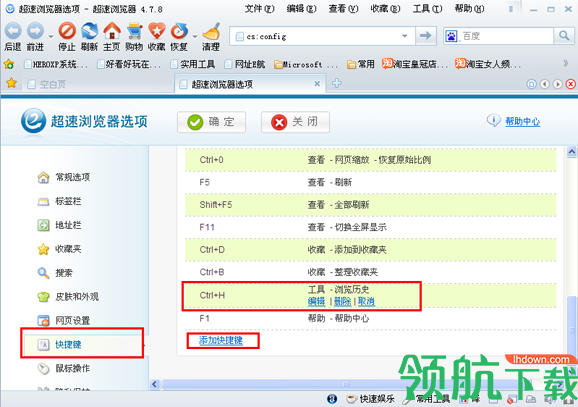The height and width of the screenshot is (407, 578).
Task: Open the Shopping (购物) cart icon
Action: pyautogui.click(x=134, y=31)
